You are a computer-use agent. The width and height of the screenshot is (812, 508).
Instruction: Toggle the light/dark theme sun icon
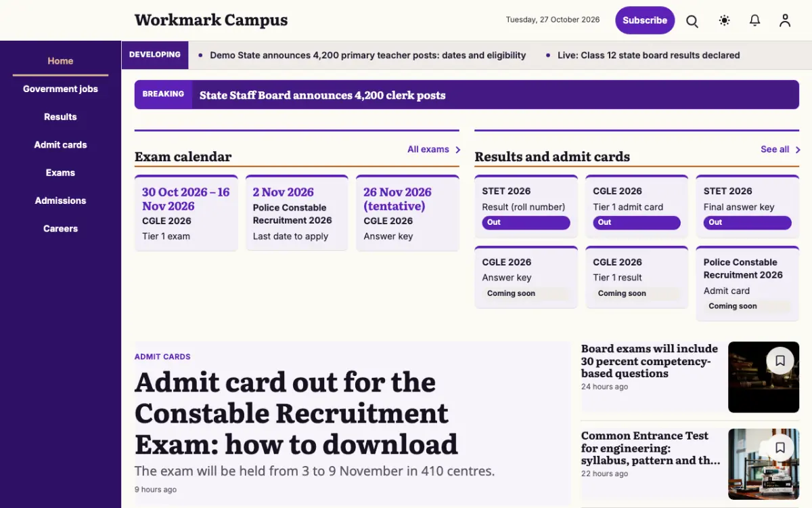coord(724,20)
